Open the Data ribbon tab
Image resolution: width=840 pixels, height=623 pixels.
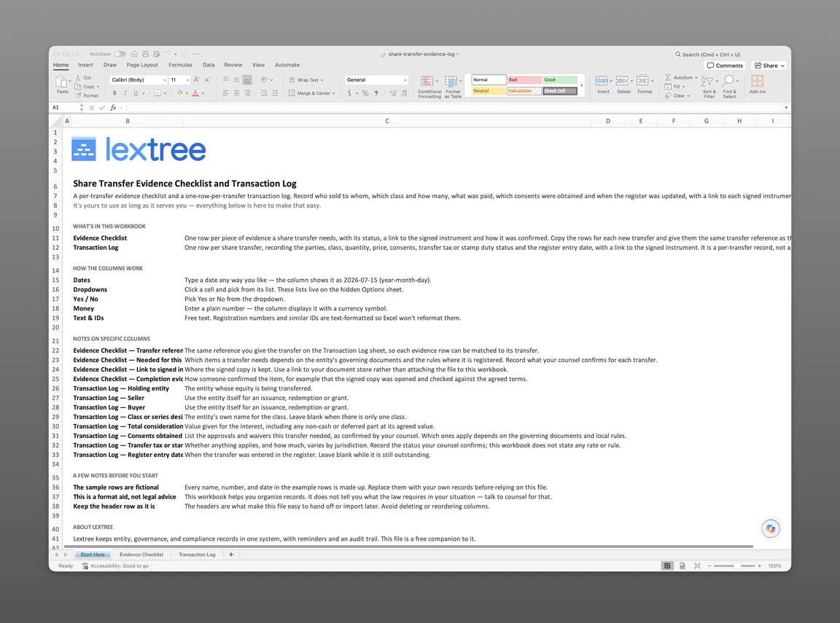pyautogui.click(x=209, y=65)
